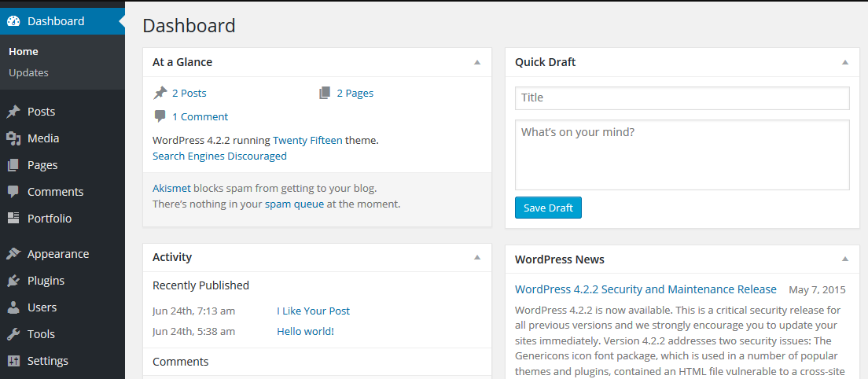The image size is (868, 379).
Task: Select Home submenu item
Action: pyautogui.click(x=24, y=51)
